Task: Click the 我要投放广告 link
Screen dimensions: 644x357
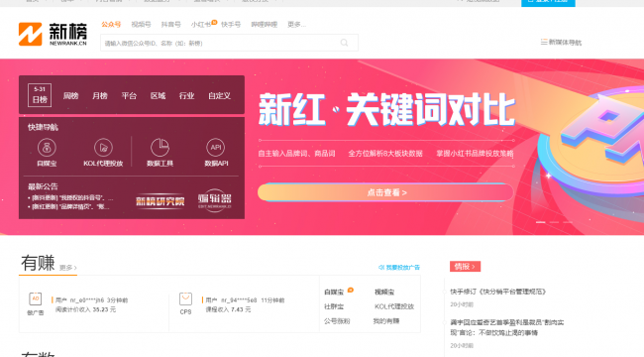Action: pos(399,268)
